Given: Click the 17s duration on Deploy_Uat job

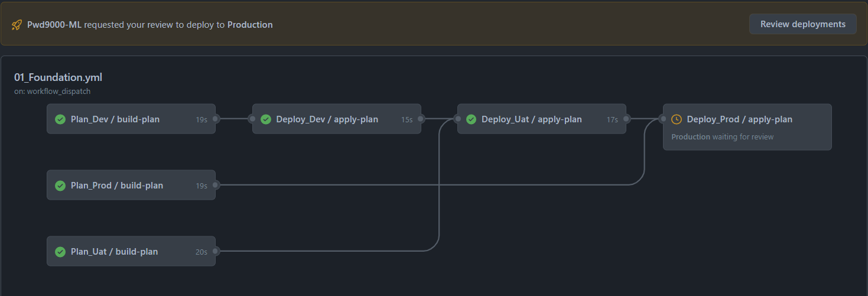Looking at the screenshot, I should click(x=612, y=119).
